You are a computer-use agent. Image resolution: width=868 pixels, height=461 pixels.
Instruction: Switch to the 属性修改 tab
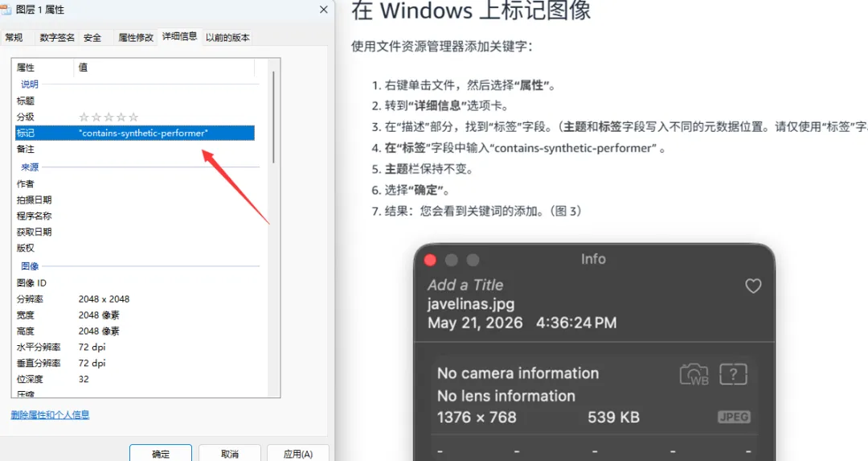(x=136, y=38)
